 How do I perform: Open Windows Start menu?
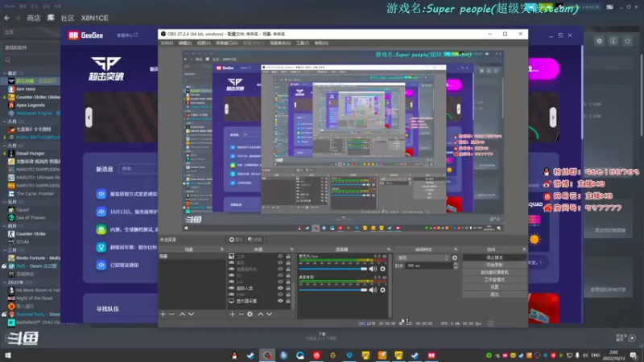pos(8,355)
